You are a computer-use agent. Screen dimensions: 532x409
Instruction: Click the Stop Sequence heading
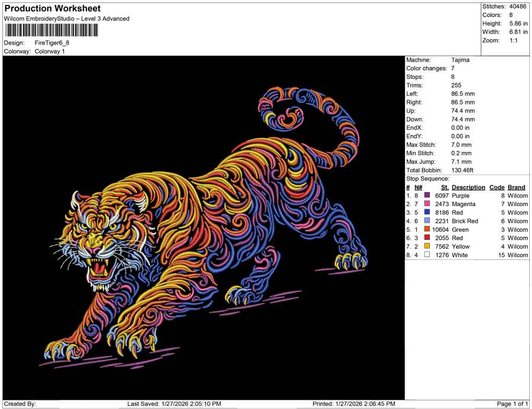pos(427,179)
